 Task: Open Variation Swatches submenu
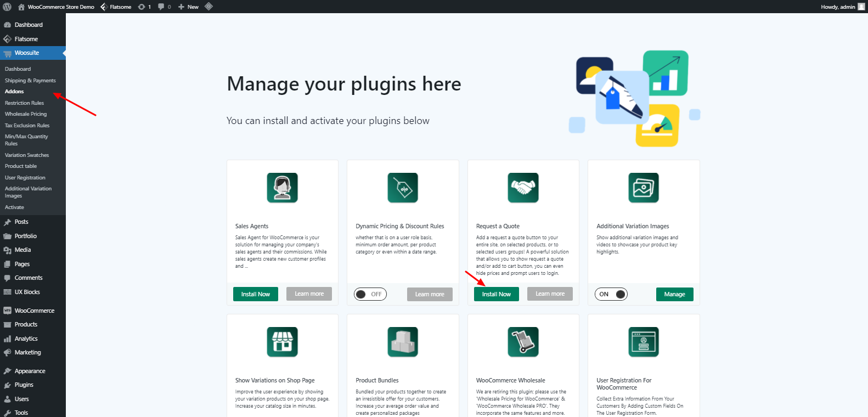click(27, 155)
